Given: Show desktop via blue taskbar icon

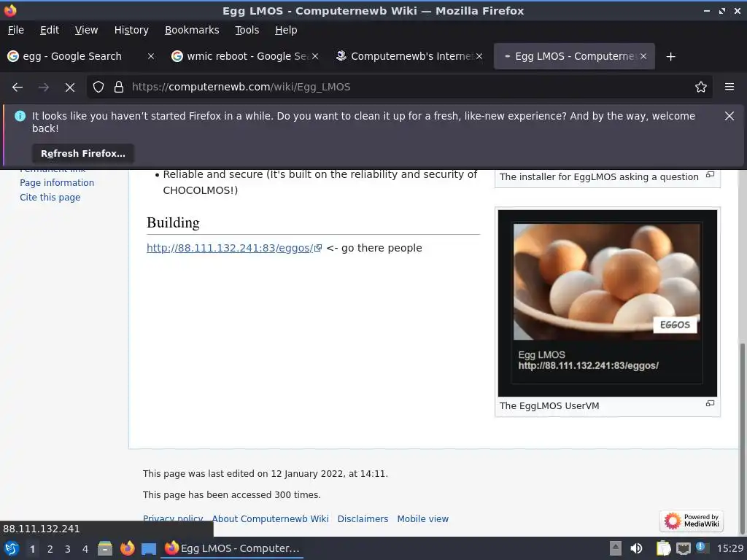Looking at the screenshot, I should pyautogui.click(x=149, y=549).
